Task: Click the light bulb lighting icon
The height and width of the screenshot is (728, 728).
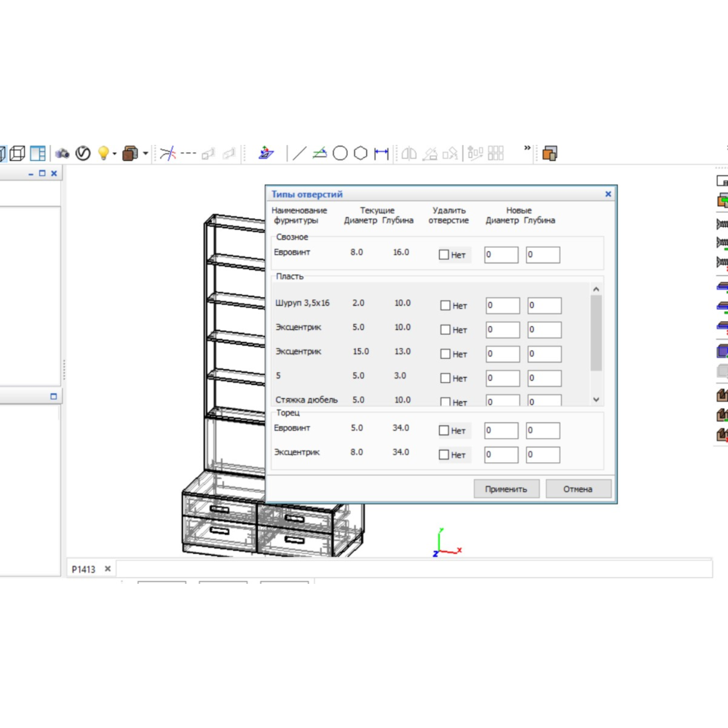Action: click(103, 154)
